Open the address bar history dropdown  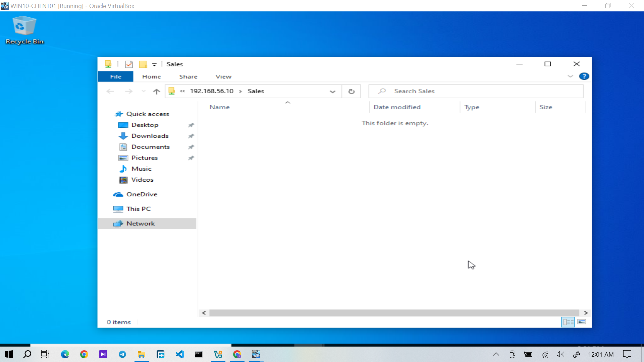tap(333, 91)
